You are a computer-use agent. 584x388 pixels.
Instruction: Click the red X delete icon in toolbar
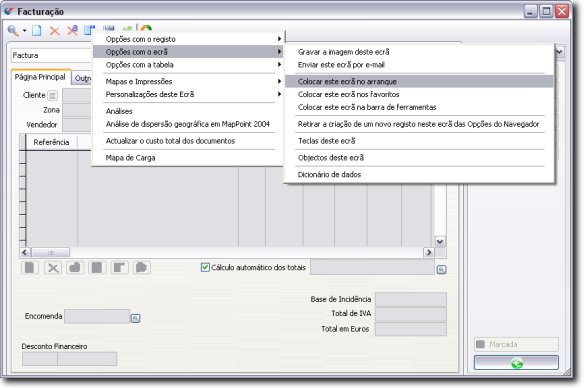coord(55,31)
